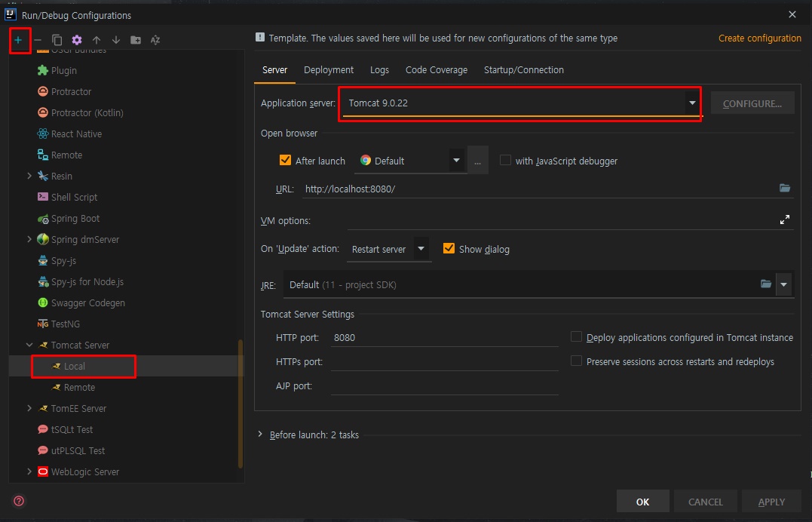Click the CONFIGURE... button

click(x=752, y=103)
